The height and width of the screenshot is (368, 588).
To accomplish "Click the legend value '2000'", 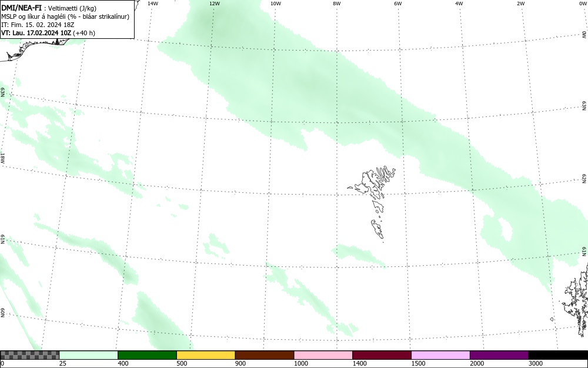I will click(477, 363).
